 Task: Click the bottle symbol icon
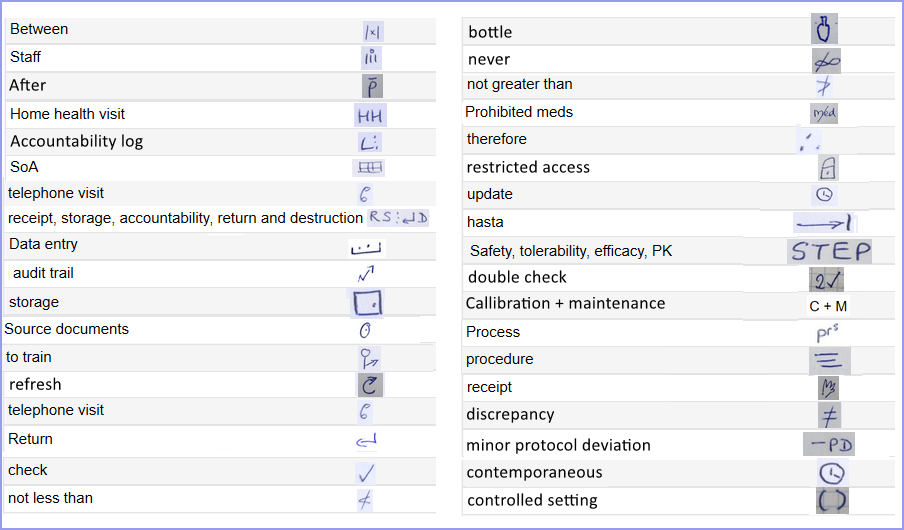coord(824,29)
